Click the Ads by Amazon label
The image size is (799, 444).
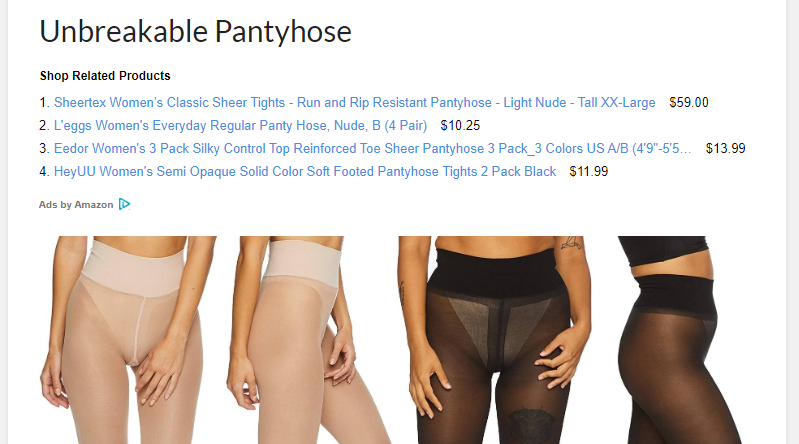coord(76,205)
